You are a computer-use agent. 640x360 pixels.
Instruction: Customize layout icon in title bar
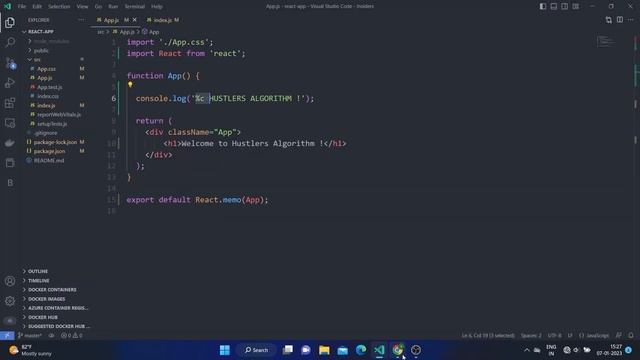[576, 6]
